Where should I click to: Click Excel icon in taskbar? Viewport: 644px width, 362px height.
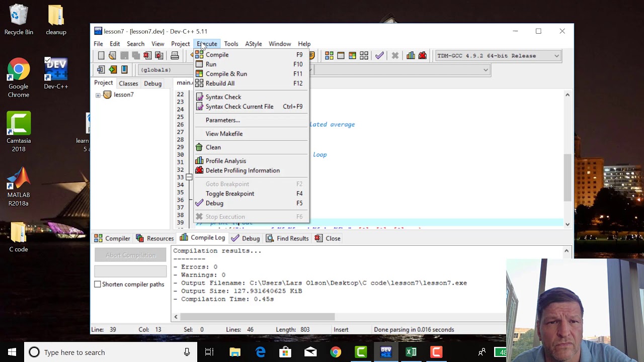tap(411, 352)
